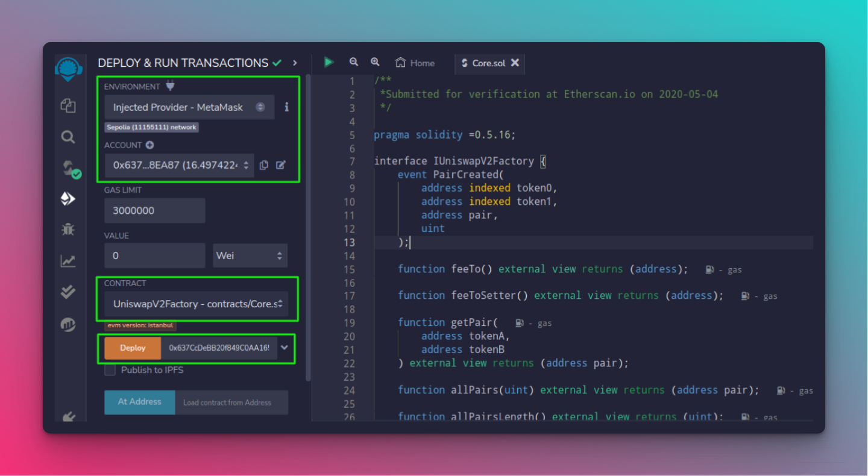Click the deploy constructor address field
Viewport: 868px width, 476px height.
coord(219,348)
